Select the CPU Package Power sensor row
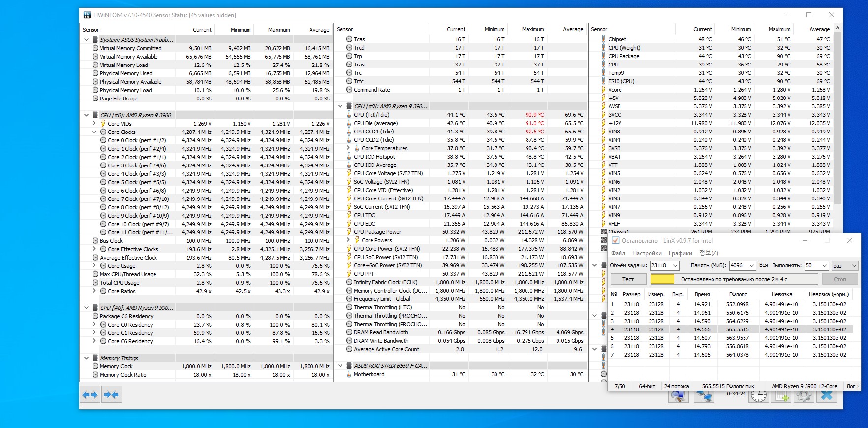 [x=461, y=232]
